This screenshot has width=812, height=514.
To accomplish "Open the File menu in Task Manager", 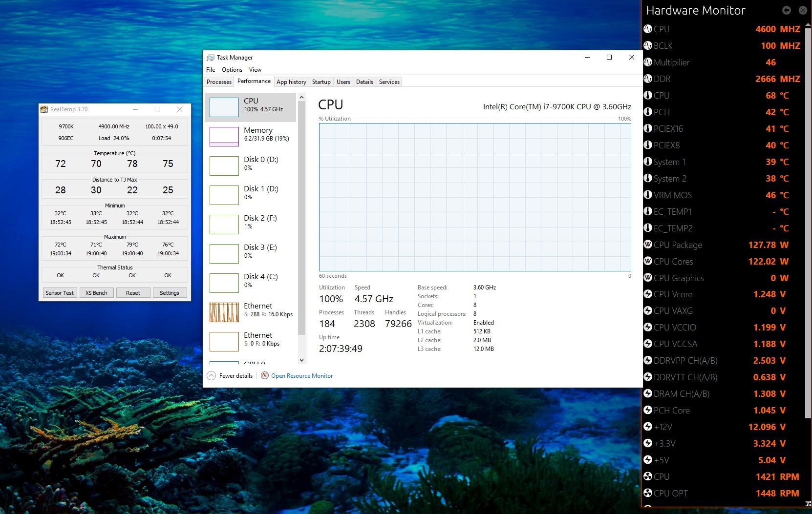I will pos(211,70).
